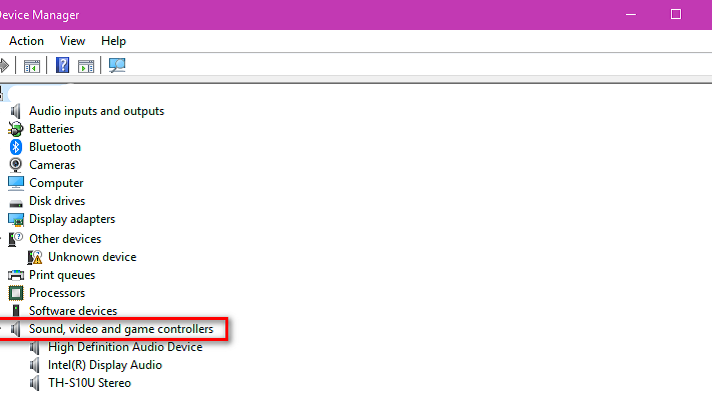Select the Unknown device entry
712x400 pixels.
(92, 257)
